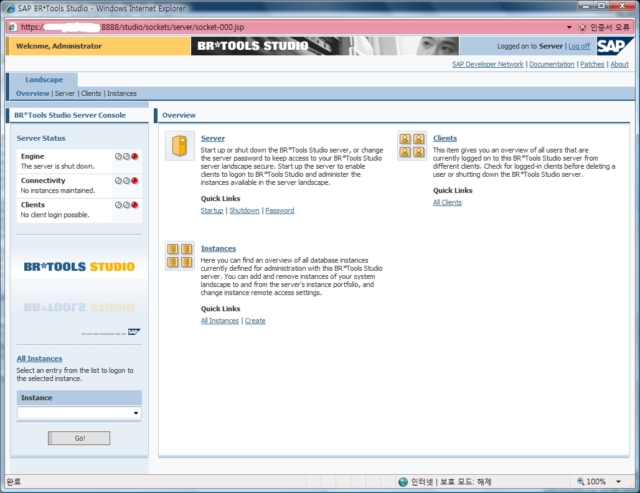Click the 100% zoom level text

tap(596, 482)
